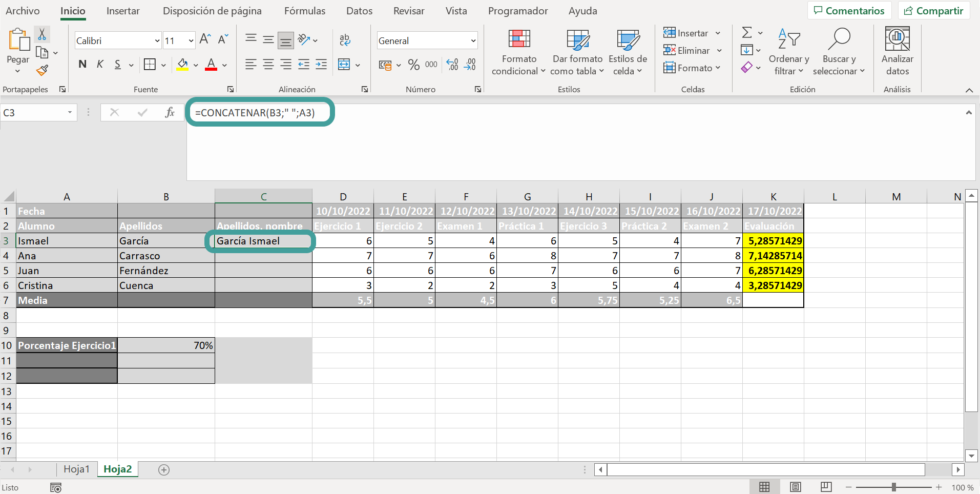Toggle italic K formatting
The width and height of the screenshot is (980, 494).
point(100,65)
